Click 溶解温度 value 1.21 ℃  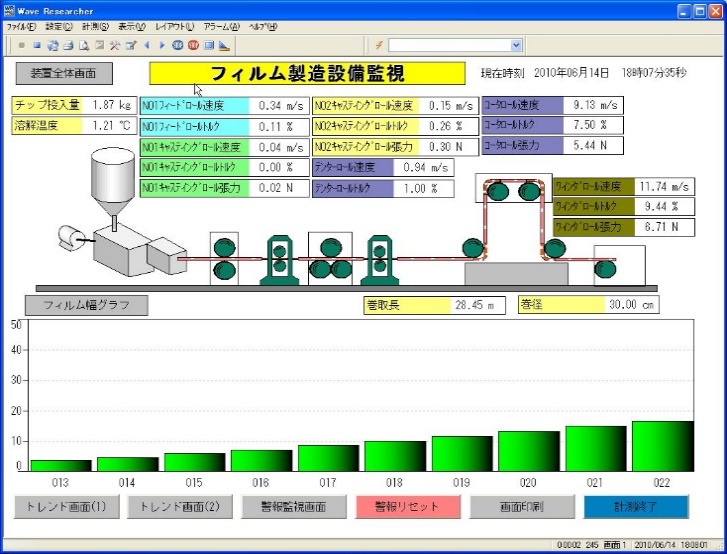coord(112,125)
